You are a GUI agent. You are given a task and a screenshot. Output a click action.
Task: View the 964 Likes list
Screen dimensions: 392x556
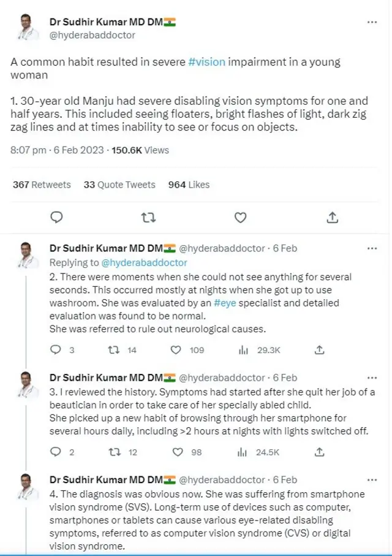click(189, 185)
